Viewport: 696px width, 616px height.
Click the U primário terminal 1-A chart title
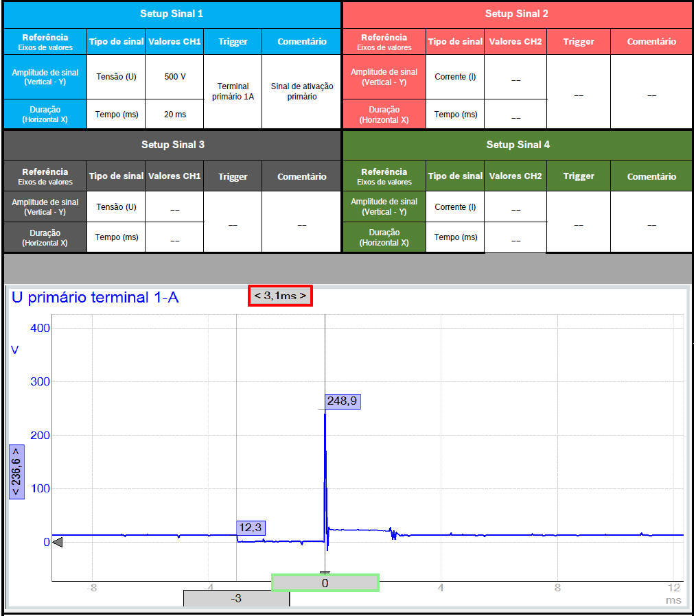coord(95,297)
